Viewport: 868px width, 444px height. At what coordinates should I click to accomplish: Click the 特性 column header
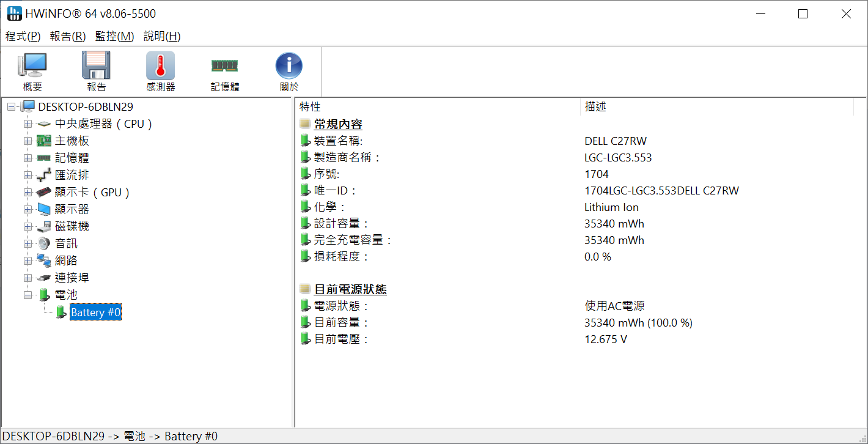438,106
